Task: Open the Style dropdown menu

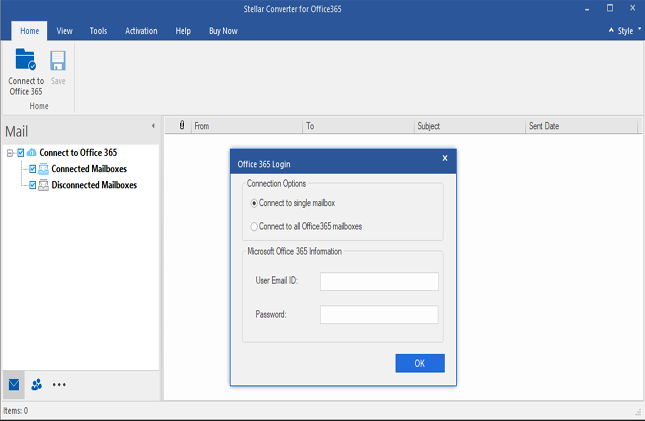Action: click(x=629, y=30)
